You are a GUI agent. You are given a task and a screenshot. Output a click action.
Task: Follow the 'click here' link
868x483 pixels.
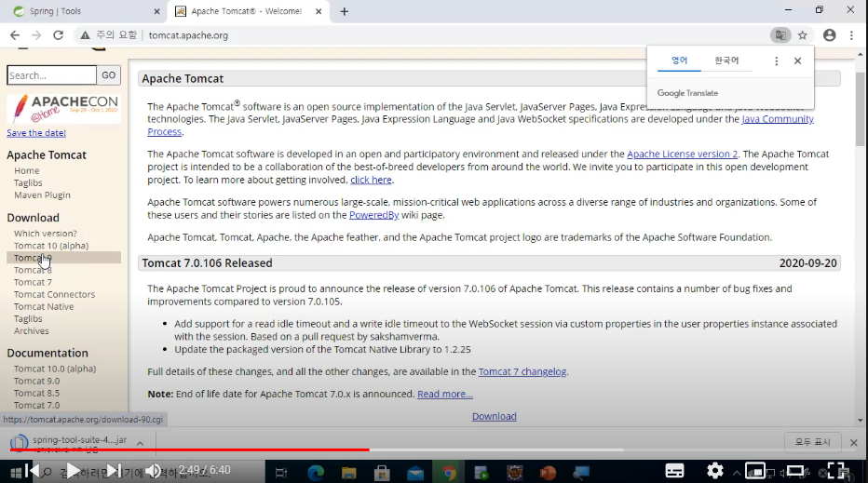coord(371,180)
